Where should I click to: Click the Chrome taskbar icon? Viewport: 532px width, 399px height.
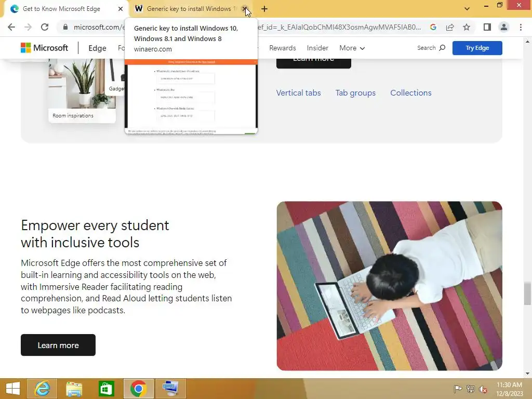(138, 389)
